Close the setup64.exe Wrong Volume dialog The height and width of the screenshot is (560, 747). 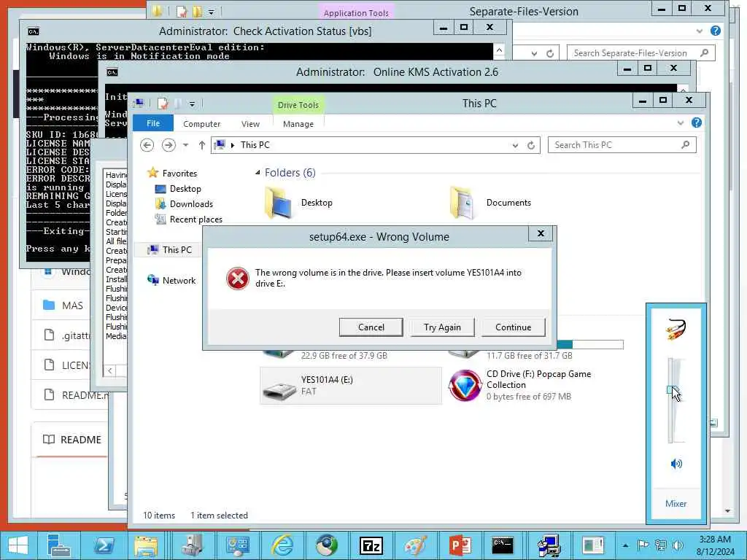coord(541,233)
